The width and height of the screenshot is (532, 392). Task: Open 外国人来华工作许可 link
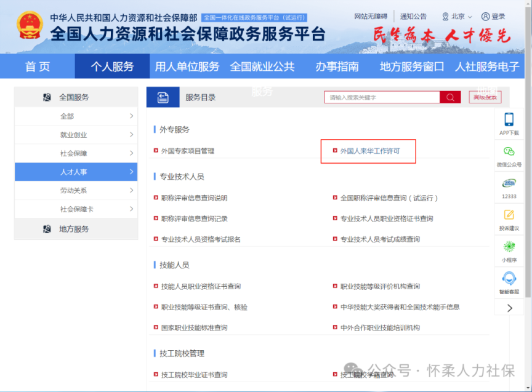[369, 151]
